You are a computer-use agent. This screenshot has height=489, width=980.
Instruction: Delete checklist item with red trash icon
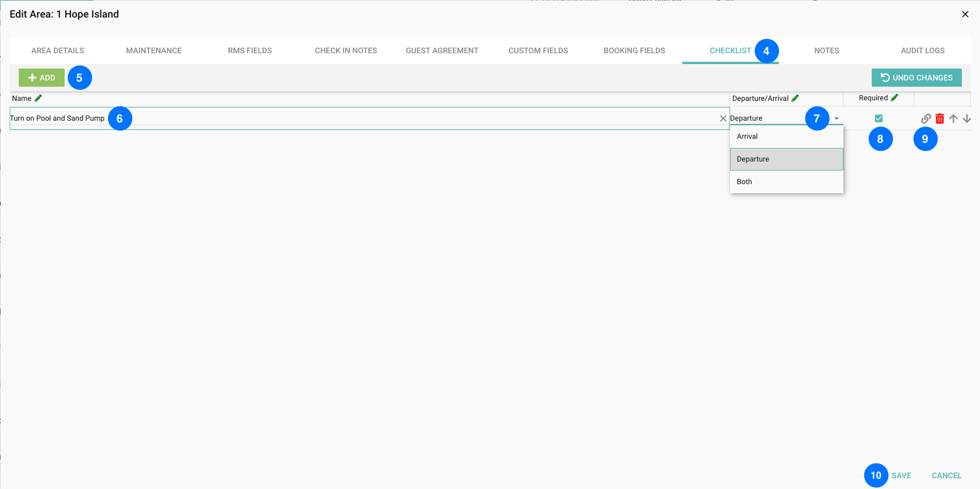point(940,118)
